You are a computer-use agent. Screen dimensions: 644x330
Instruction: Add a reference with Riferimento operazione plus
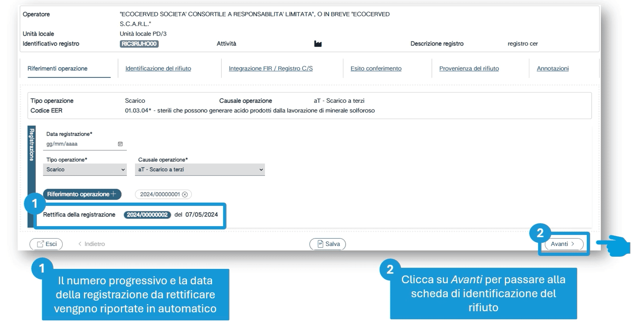point(82,194)
